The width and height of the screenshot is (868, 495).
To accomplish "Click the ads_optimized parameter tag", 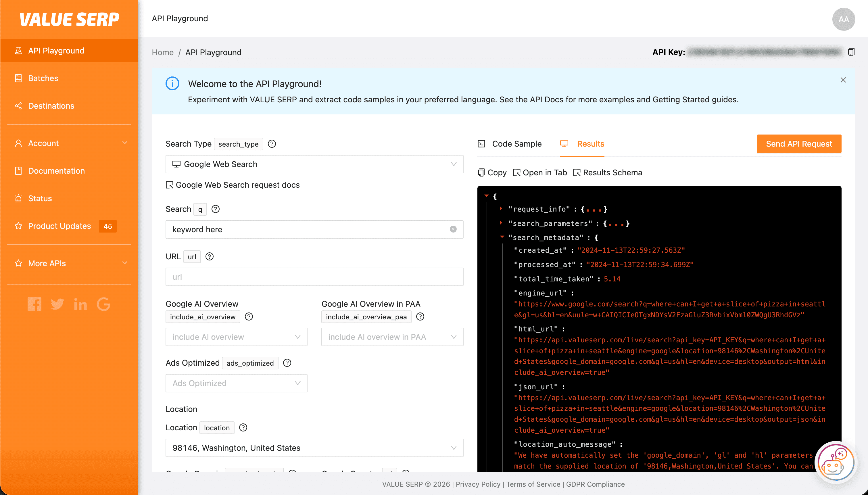I will click(250, 363).
